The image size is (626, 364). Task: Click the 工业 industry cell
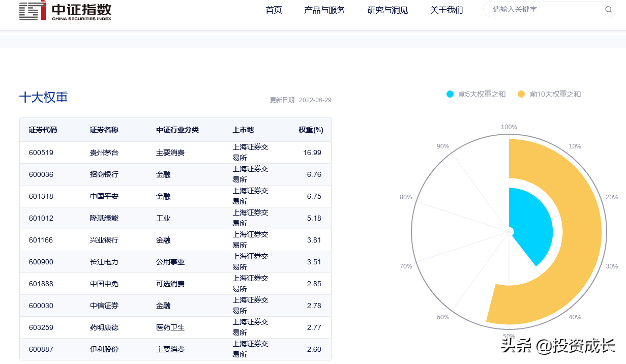163,218
